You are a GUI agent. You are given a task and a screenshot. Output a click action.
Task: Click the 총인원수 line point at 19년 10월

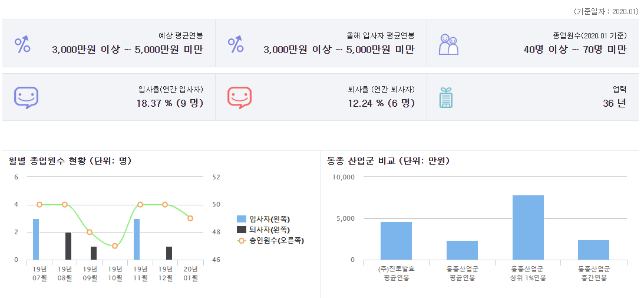coord(115,246)
